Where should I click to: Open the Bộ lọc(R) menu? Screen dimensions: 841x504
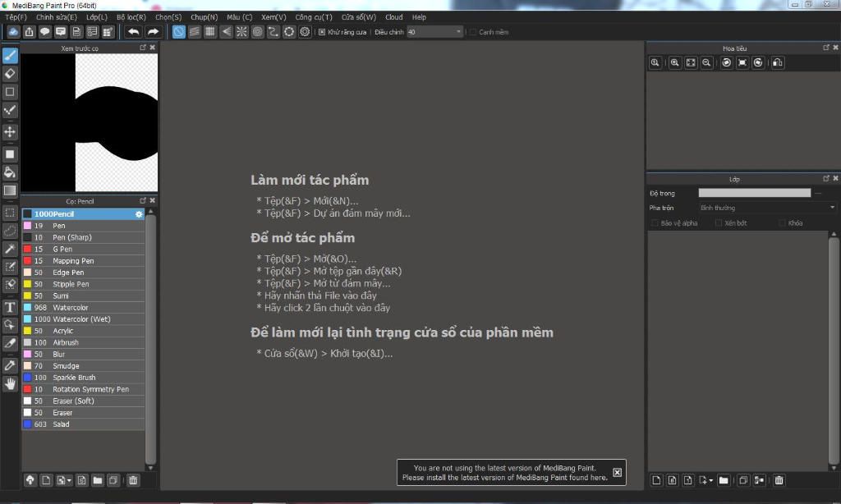point(131,17)
